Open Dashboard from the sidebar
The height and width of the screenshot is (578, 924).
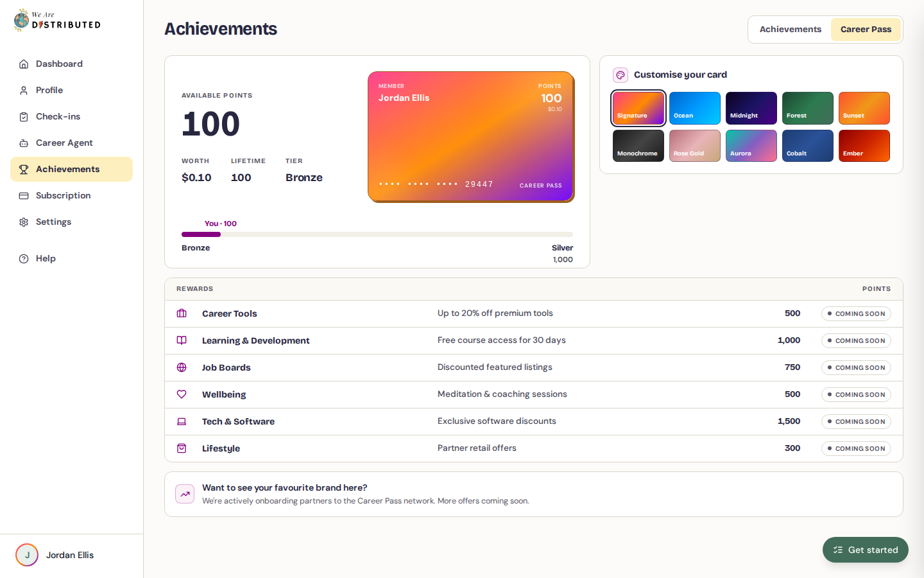coord(71,64)
